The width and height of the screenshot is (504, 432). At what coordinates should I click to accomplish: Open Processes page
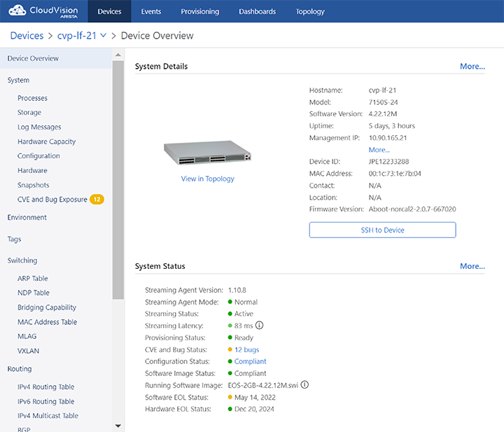[32, 98]
